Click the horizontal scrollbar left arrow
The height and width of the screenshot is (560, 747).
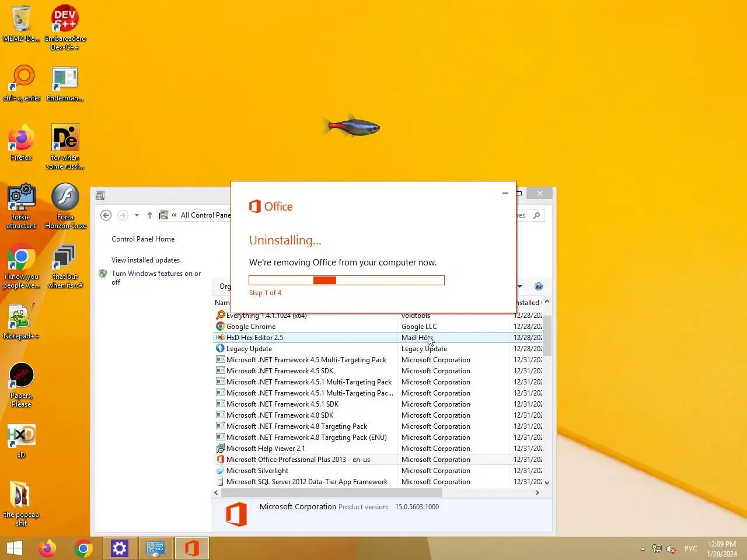[217, 493]
